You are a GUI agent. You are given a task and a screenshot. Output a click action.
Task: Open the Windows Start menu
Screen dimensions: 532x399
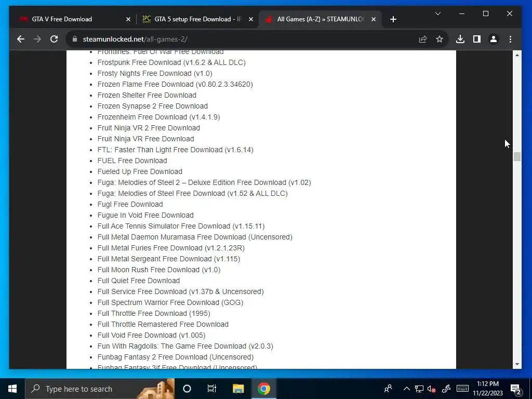(x=12, y=389)
